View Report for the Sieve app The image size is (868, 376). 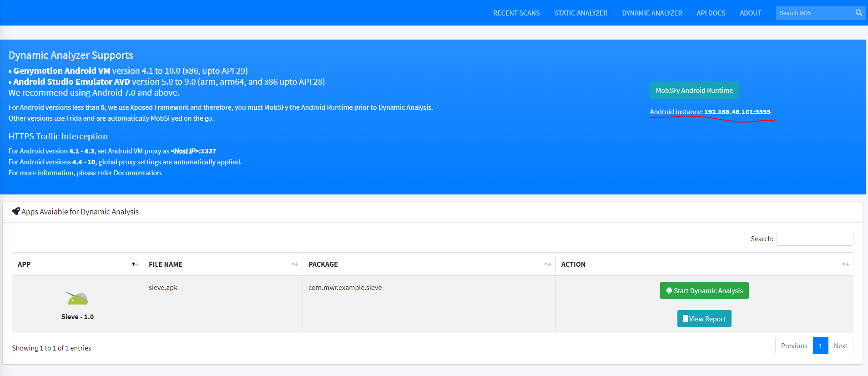[704, 319]
